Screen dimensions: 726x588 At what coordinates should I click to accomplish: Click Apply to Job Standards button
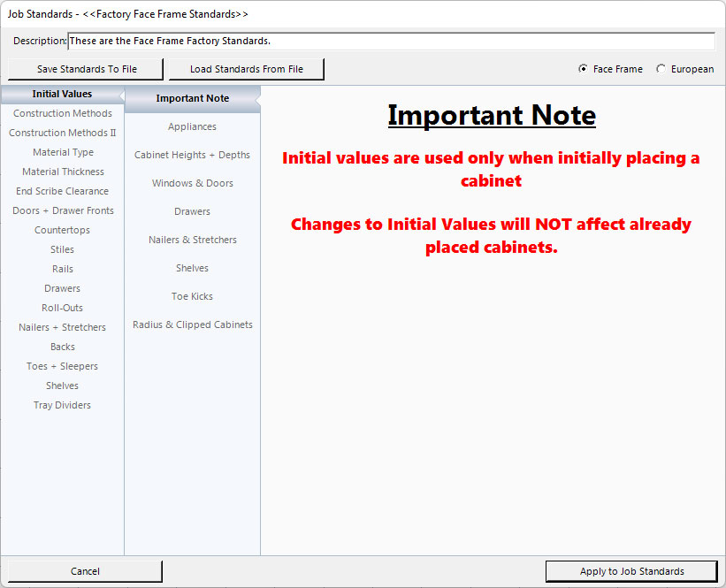click(x=631, y=571)
